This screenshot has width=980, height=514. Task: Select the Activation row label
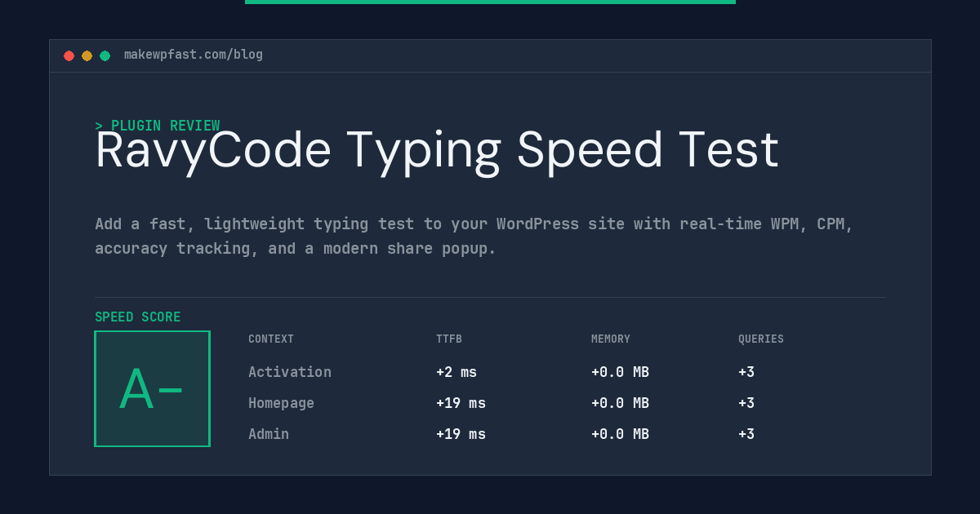[x=290, y=372]
